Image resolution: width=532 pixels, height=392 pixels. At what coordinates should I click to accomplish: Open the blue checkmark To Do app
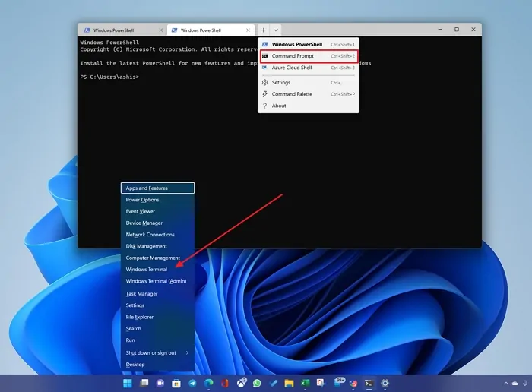click(x=273, y=383)
